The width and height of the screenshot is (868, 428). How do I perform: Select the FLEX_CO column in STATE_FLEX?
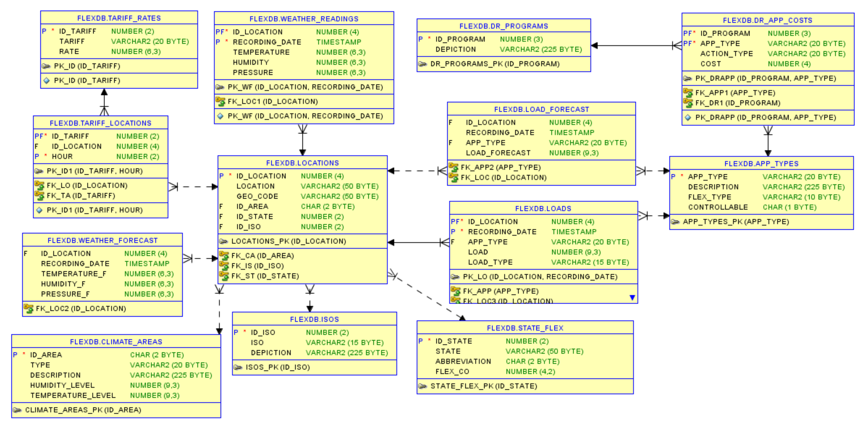(x=452, y=371)
